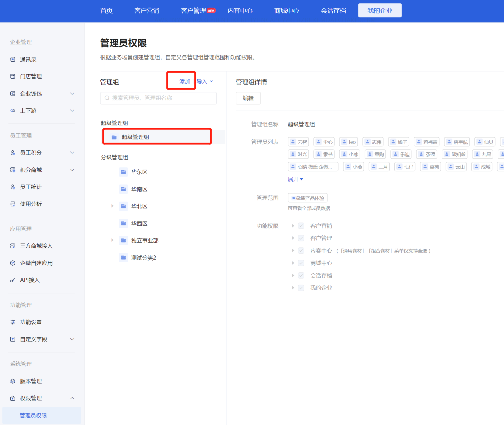Switch to the 客户管理 top tab

tap(194, 11)
